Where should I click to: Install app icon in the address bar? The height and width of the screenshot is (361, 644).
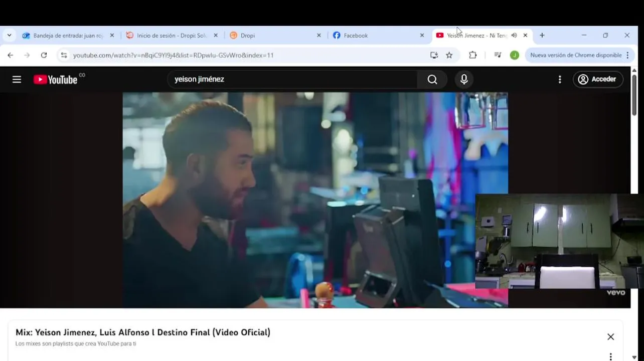click(x=434, y=55)
